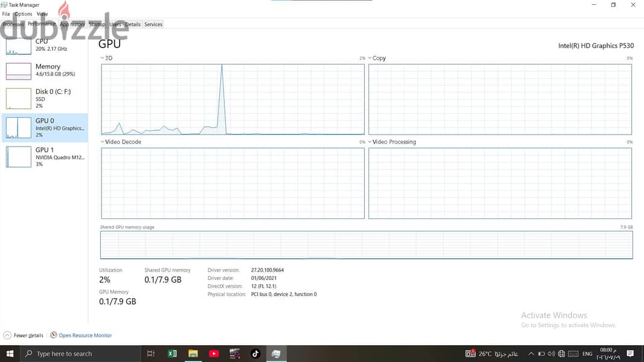Image resolution: width=644 pixels, height=362 pixels.
Task: Select GPU 0 Intel HD Graphics item
Action: (x=44, y=128)
